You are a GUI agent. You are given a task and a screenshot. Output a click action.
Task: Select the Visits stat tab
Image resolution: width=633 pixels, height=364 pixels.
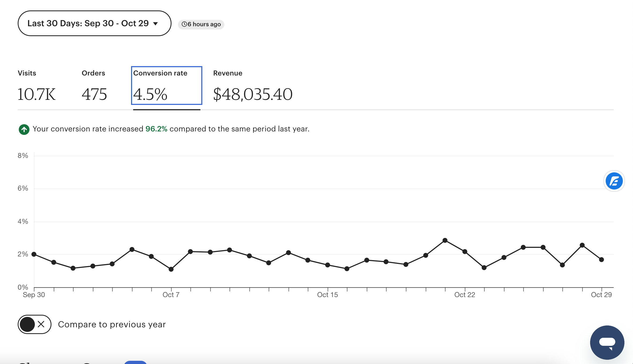coord(36,86)
